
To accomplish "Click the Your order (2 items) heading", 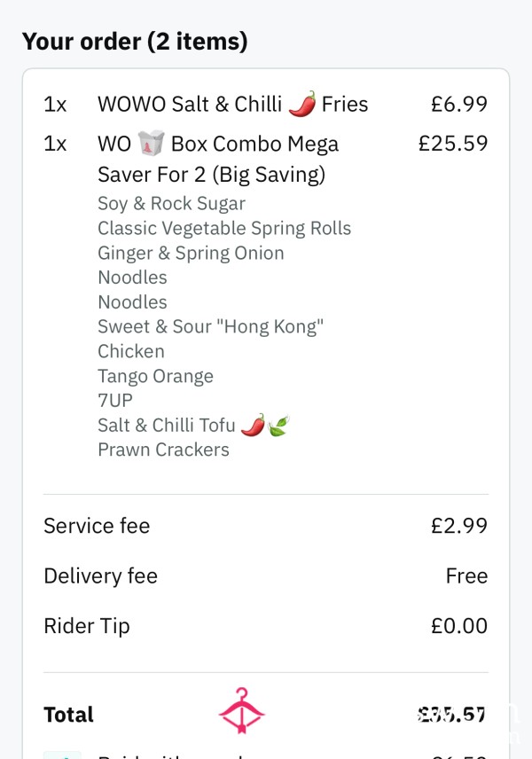I will tap(135, 41).
